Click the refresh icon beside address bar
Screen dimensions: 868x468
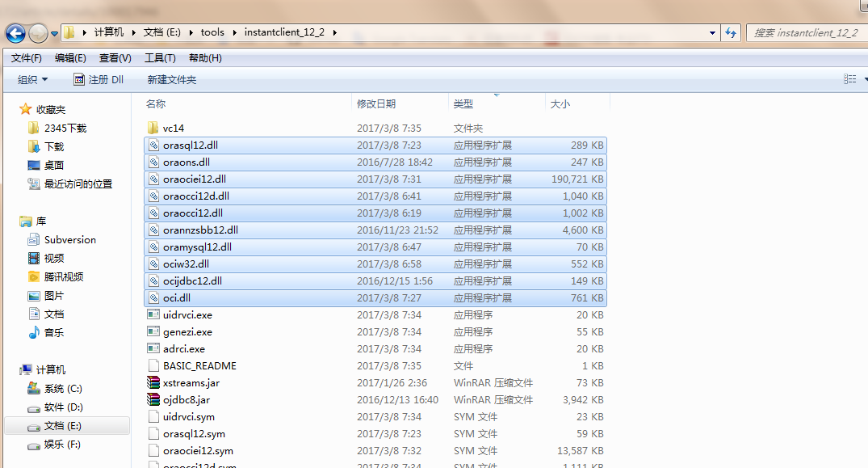click(731, 33)
